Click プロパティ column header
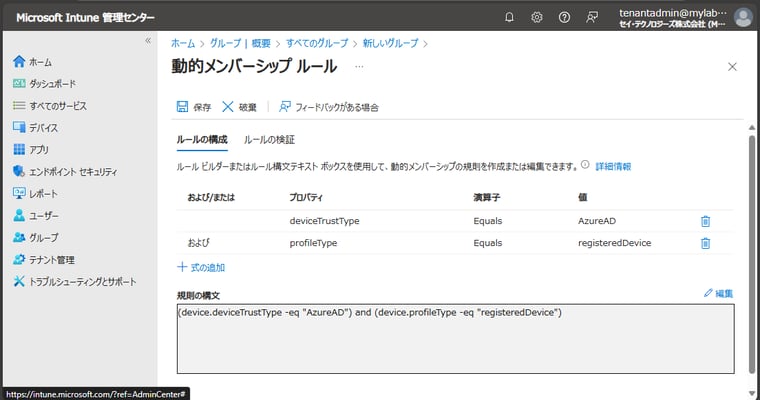This screenshot has width=760, height=400. [x=306, y=197]
